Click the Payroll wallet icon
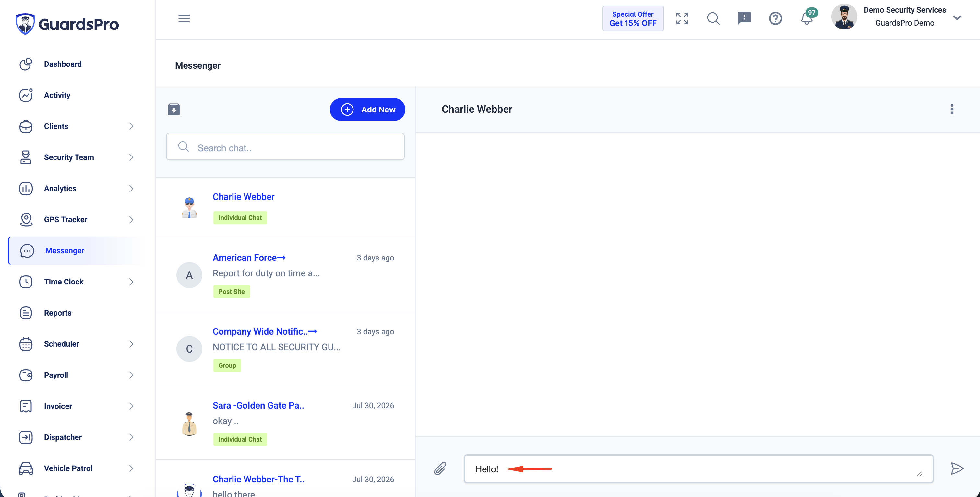The width and height of the screenshot is (980, 497). click(x=26, y=376)
